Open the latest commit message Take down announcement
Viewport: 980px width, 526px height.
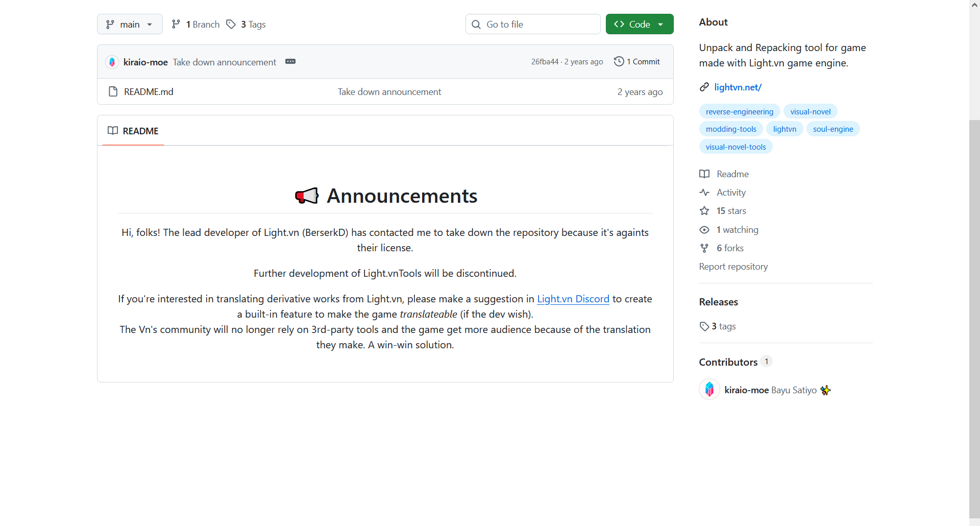click(225, 62)
